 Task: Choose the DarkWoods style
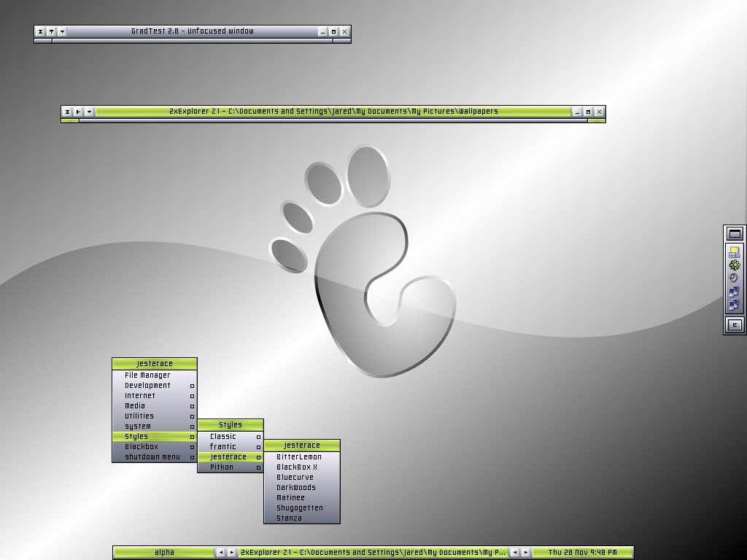302,488
